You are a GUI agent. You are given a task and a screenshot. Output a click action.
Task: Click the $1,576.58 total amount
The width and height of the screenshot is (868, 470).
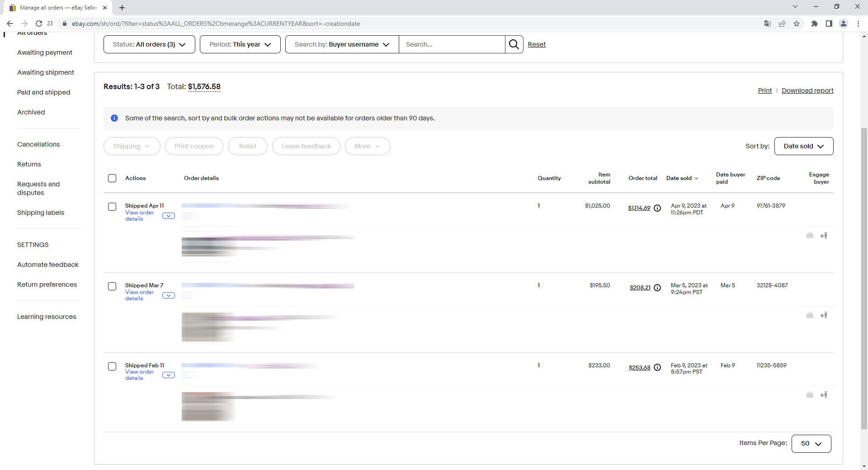(x=204, y=87)
